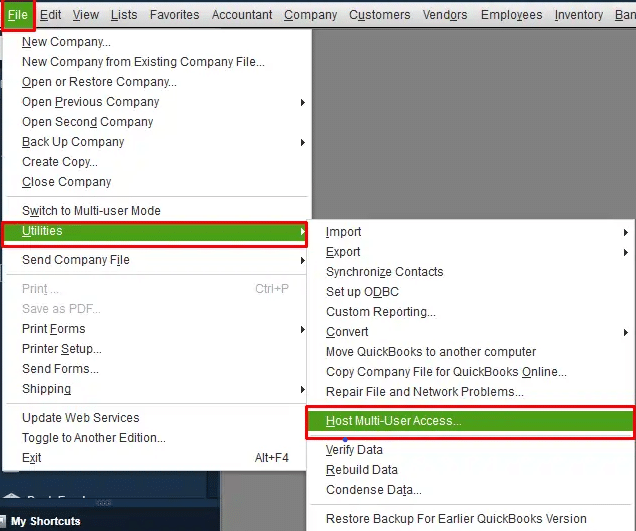Open the Company menu
The width and height of the screenshot is (636, 531).
(x=310, y=15)
